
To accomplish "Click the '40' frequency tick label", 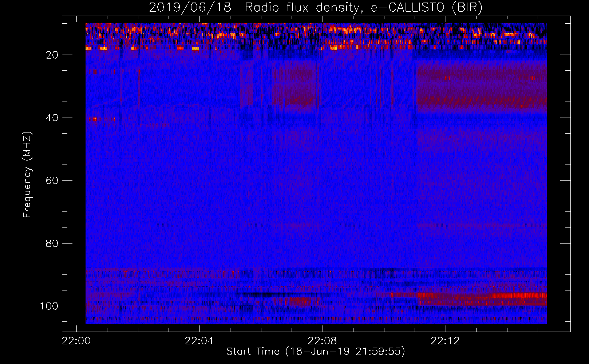I will click(52, 118).
